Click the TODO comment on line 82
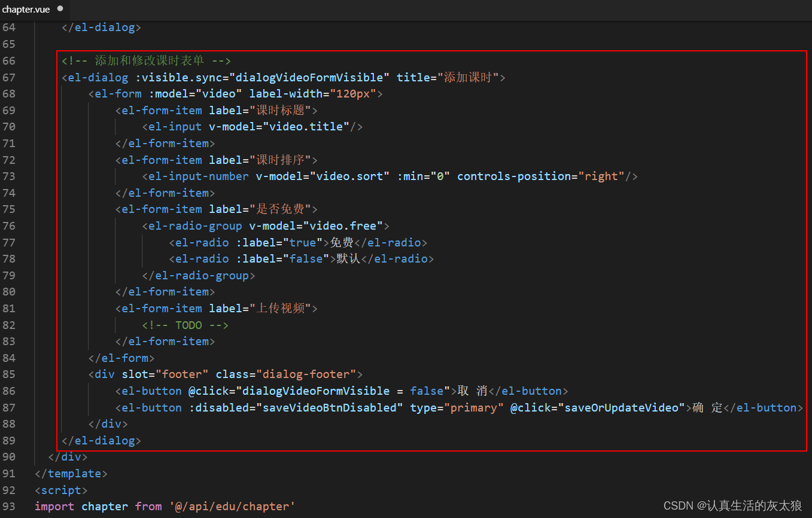The image size is (812, 518). (x=185, y=325)
